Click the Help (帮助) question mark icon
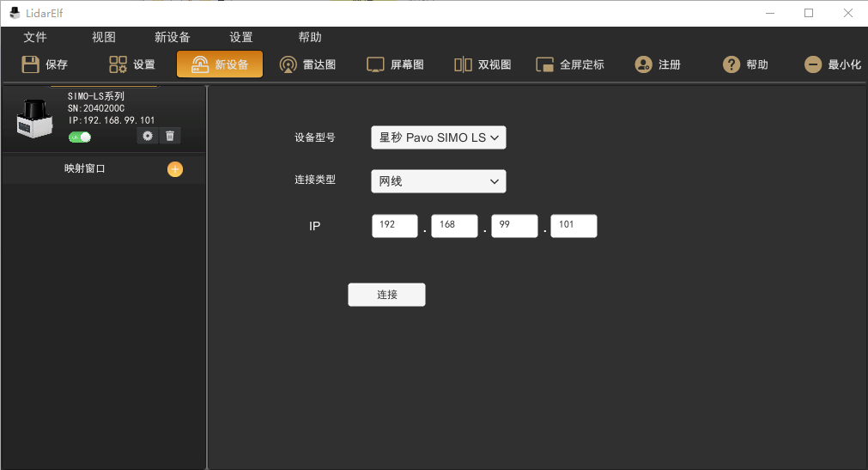The height and width of the screenshot is (470, 868). point(731,64)
